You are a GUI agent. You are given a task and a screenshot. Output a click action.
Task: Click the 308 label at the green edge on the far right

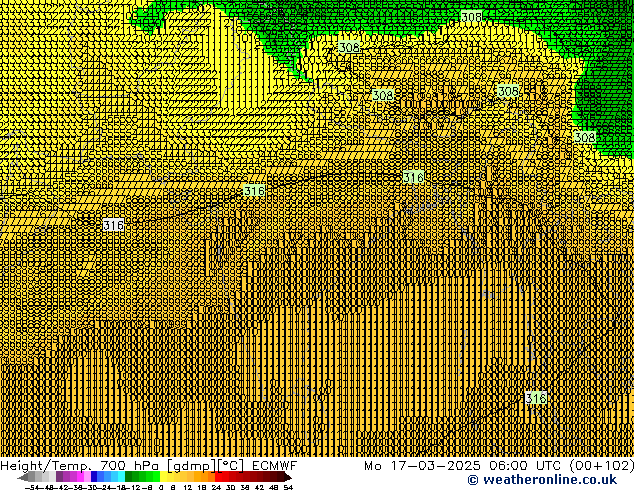(x=585, y=137)
